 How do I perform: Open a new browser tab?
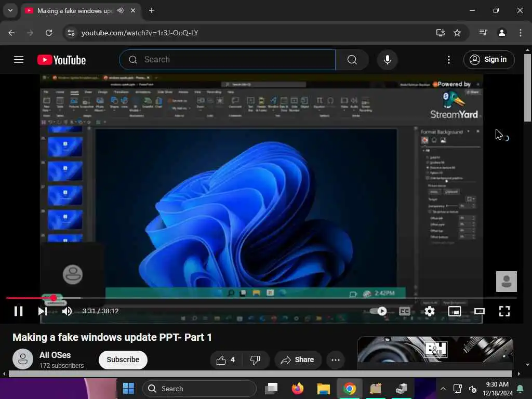(x=152, y=10)
